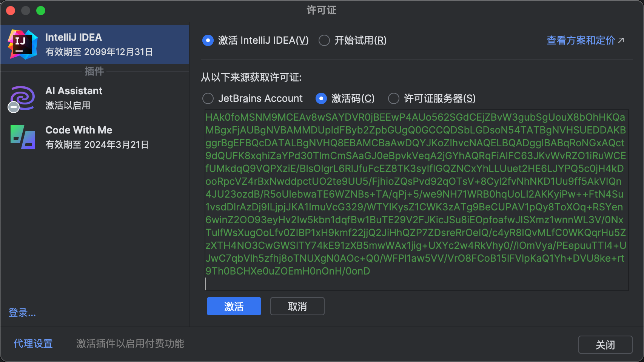
Task: Click the 许可证 window title
Action: (322, 10)
